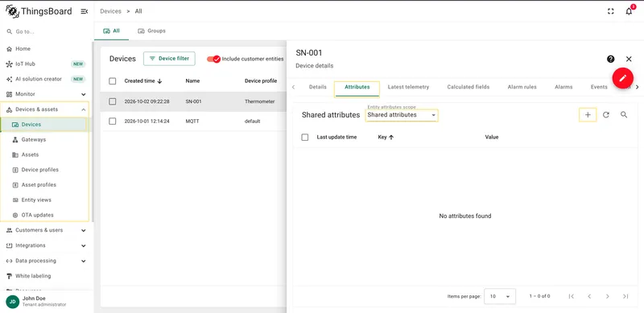
Task: Open Home in the sidebar
Action: (x=23, y=49)
